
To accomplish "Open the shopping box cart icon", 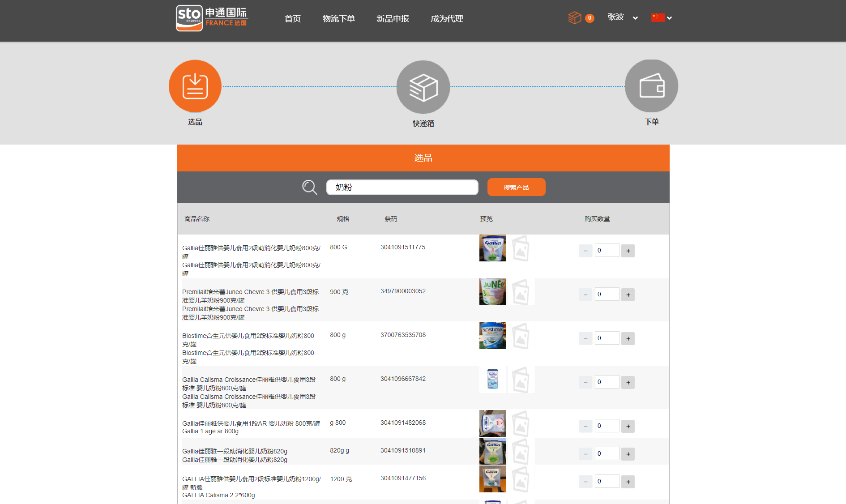I will click(574, 18).
